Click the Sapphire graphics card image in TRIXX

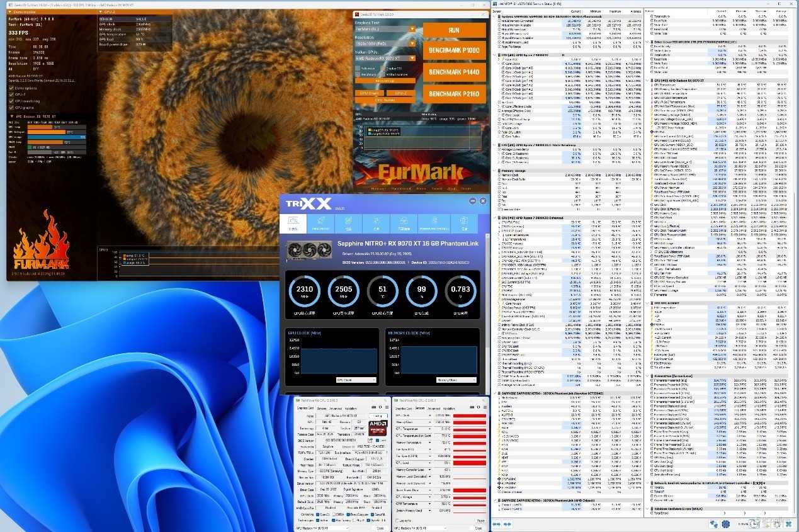(309, 250)
